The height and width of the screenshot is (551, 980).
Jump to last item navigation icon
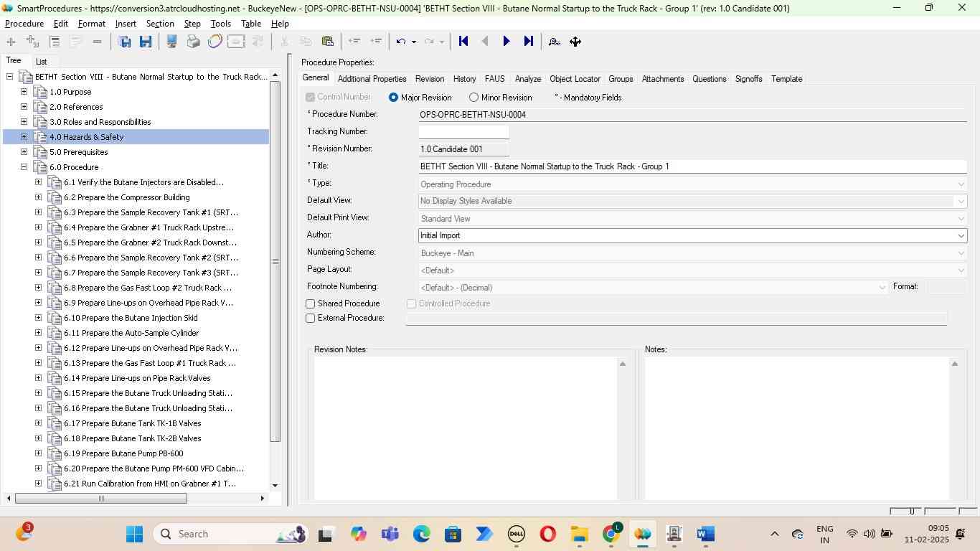[528, 42]
